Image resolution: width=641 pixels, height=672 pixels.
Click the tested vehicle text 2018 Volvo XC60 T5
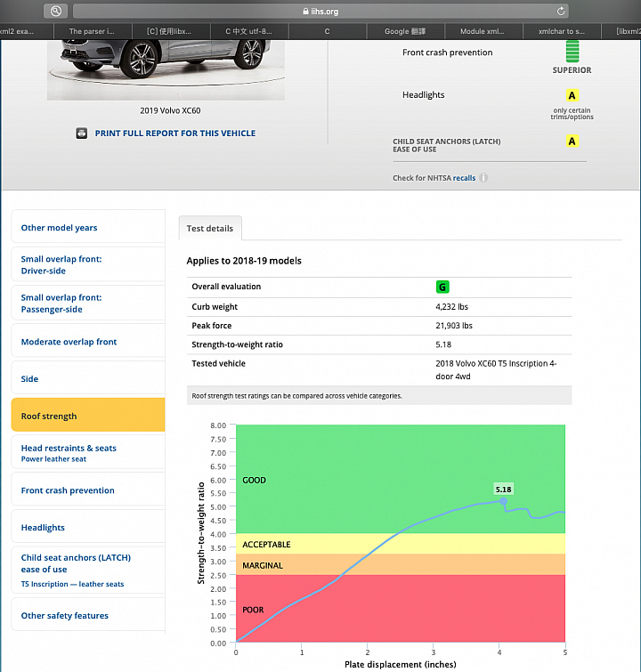click(496, 370)
